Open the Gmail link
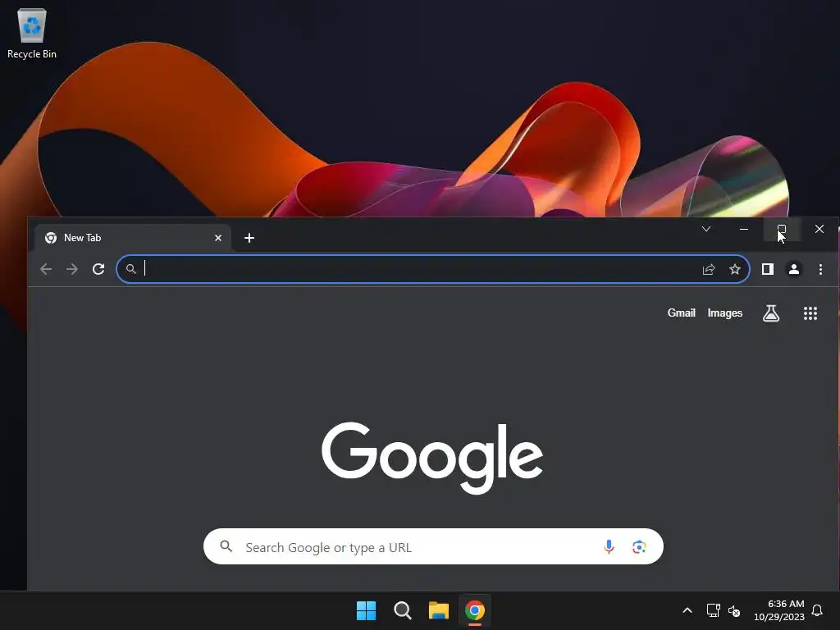 point(681,313)
